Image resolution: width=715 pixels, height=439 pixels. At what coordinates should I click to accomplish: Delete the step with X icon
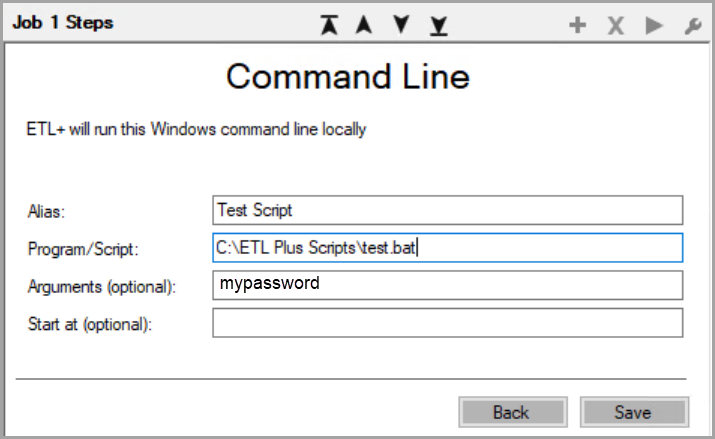click(616, 26)
